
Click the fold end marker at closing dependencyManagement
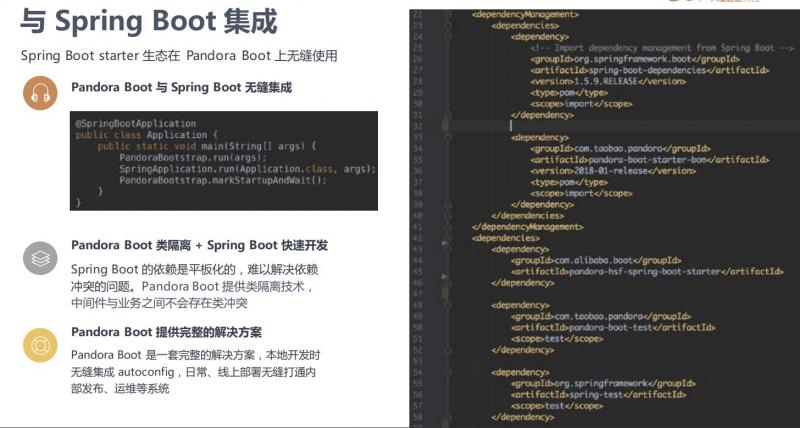pyautogui.click(x=447, y=227)
